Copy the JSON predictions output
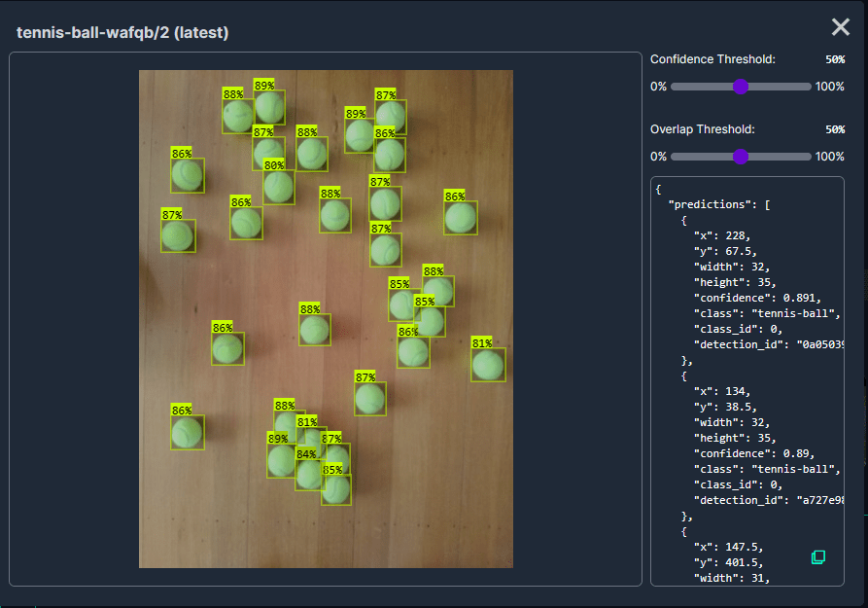The image size is (868, 608). 818,556
